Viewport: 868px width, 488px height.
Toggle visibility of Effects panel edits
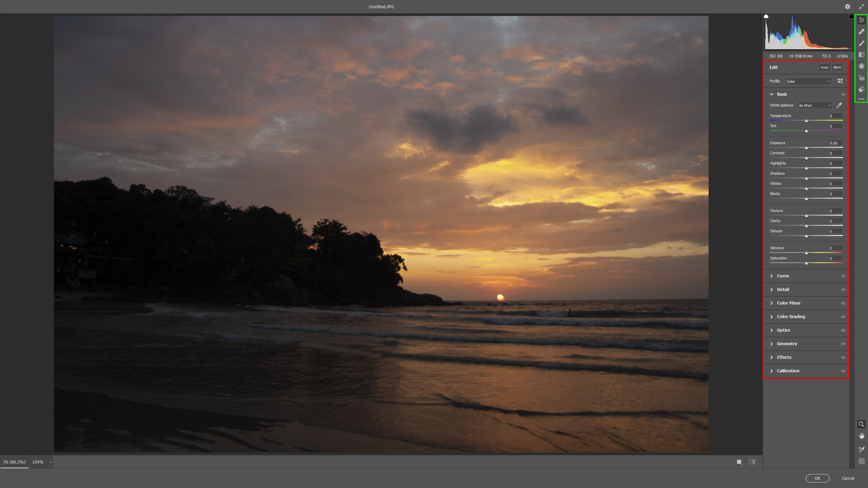coord(843,357)
